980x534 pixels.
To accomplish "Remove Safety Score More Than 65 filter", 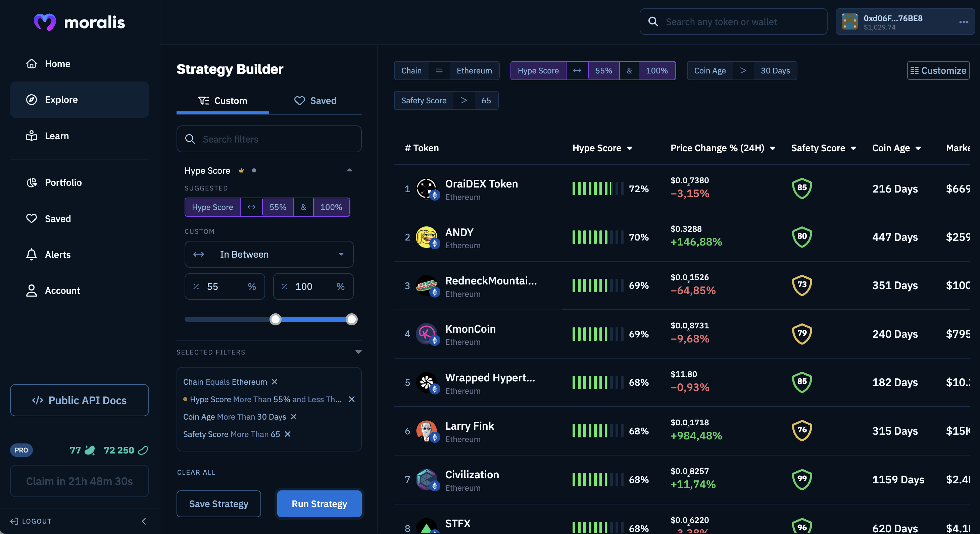I will [287, 434].
